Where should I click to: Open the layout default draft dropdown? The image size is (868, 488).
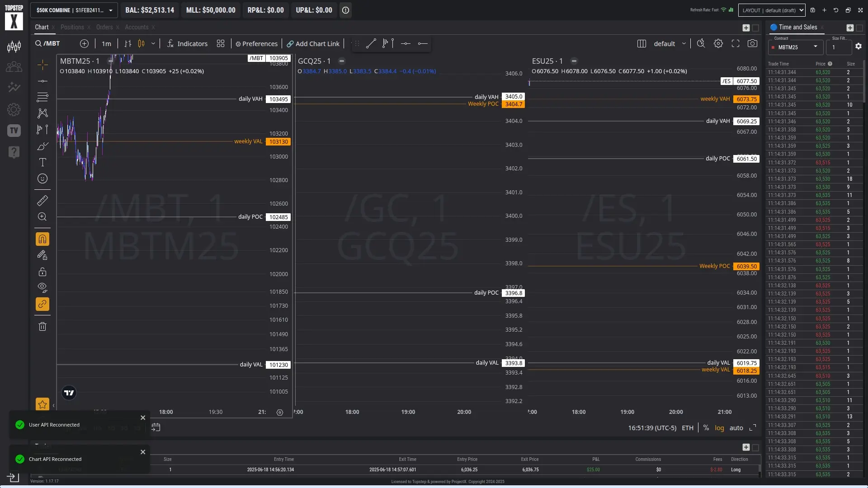(x=772, y=10)
